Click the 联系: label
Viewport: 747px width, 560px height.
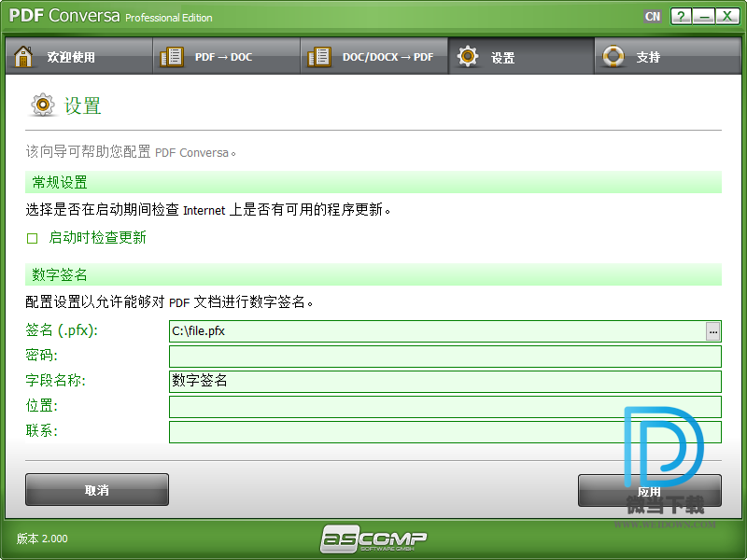point(41,431)
